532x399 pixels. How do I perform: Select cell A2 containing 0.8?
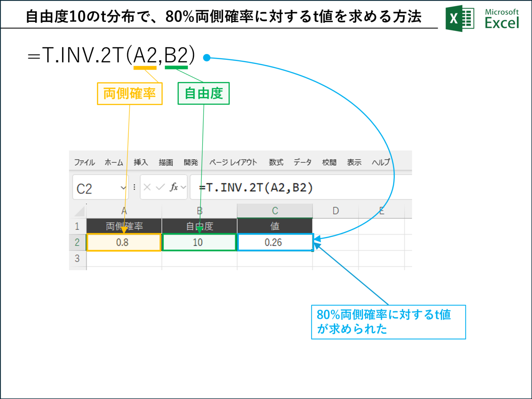(124, 242)
